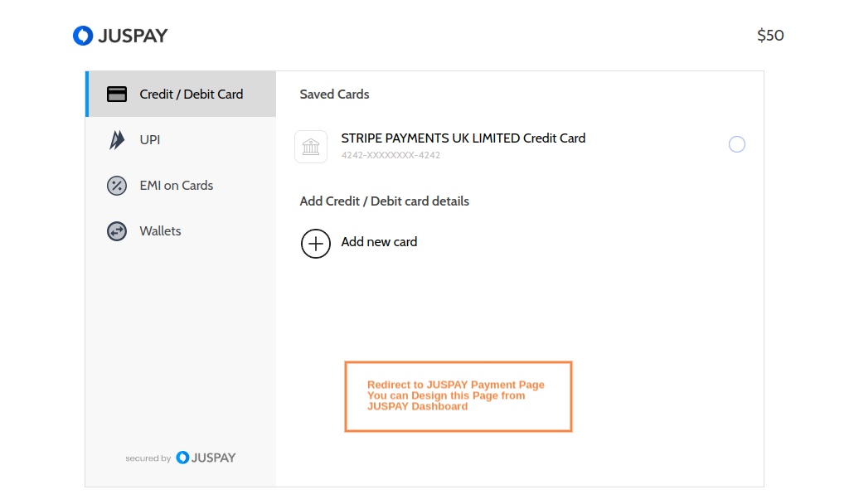
Task: Click the JUSPAY logo at top left
Action: (x=120, y=35)
